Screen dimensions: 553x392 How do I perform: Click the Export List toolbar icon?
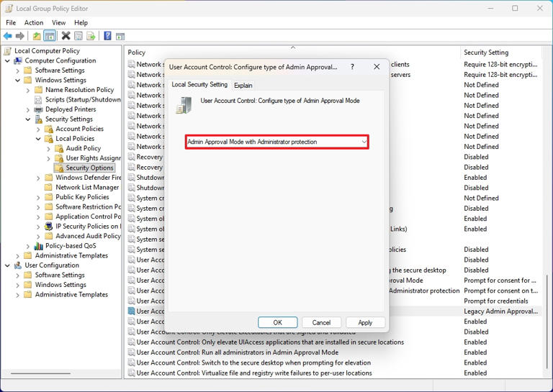91,36
